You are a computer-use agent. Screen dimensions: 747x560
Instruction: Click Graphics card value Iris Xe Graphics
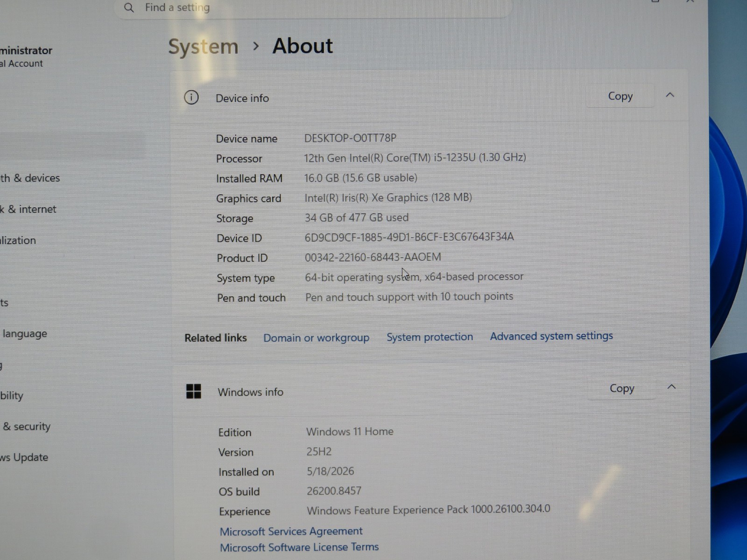(x=388, y=197)
